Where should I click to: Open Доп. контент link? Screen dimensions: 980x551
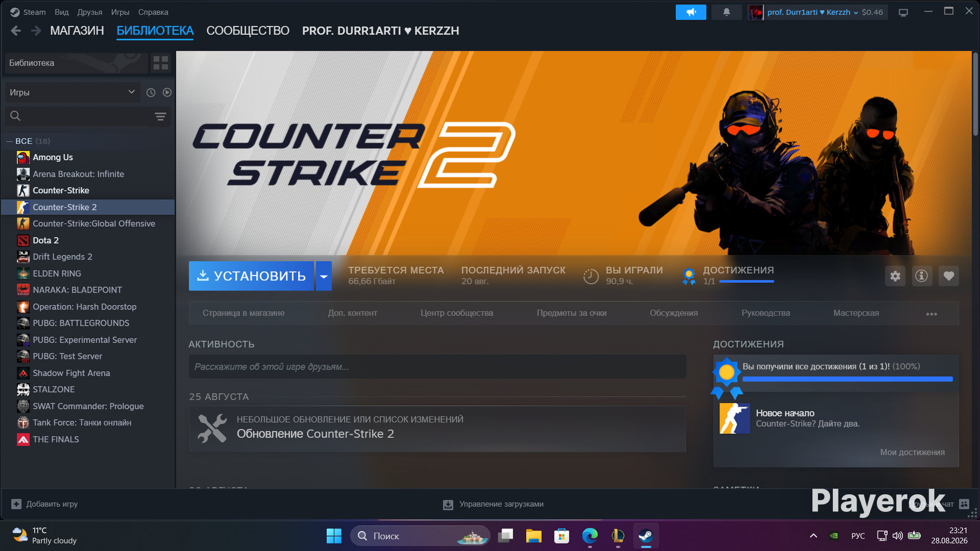353,313
